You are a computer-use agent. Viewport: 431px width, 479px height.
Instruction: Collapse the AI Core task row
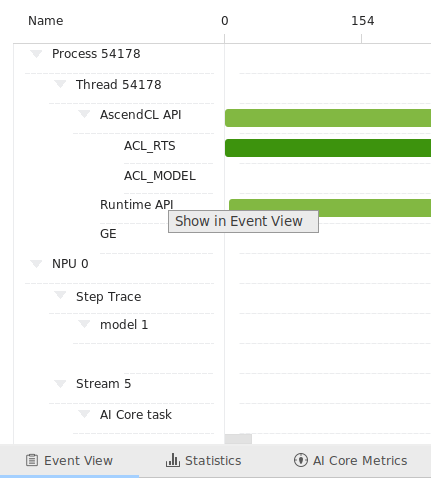(x=84, y=414)
